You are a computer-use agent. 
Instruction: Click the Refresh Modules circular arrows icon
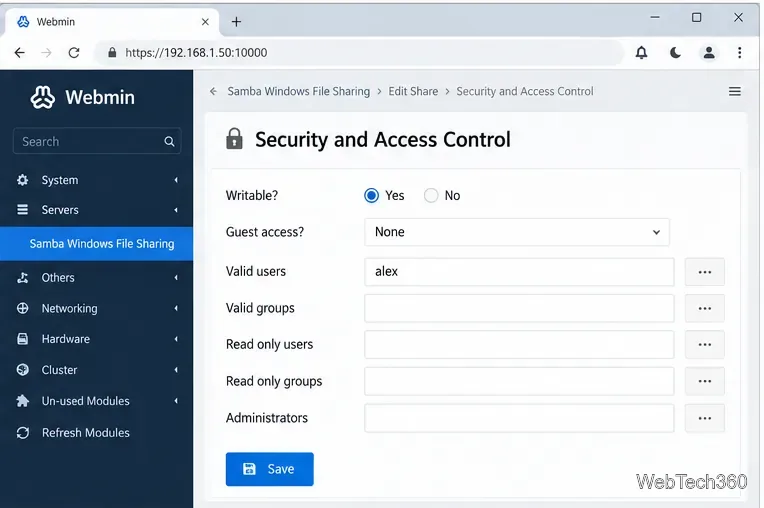(x=22, y=433)
